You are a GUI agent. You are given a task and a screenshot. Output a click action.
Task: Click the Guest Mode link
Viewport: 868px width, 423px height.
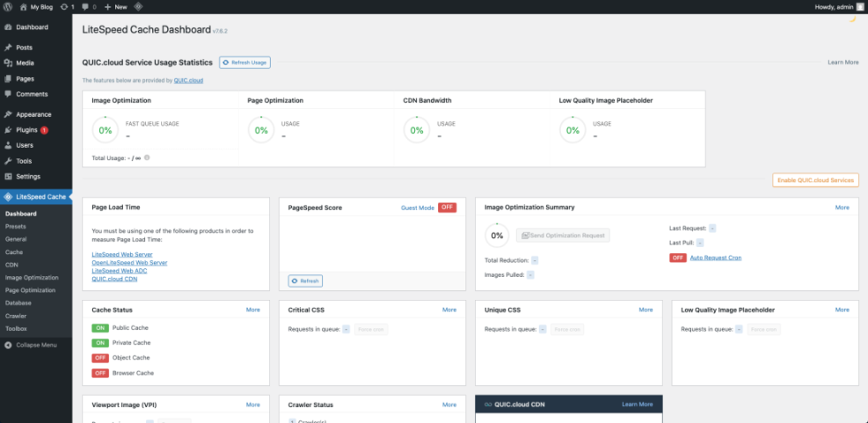pyautogui.click(x=418, y=208)
